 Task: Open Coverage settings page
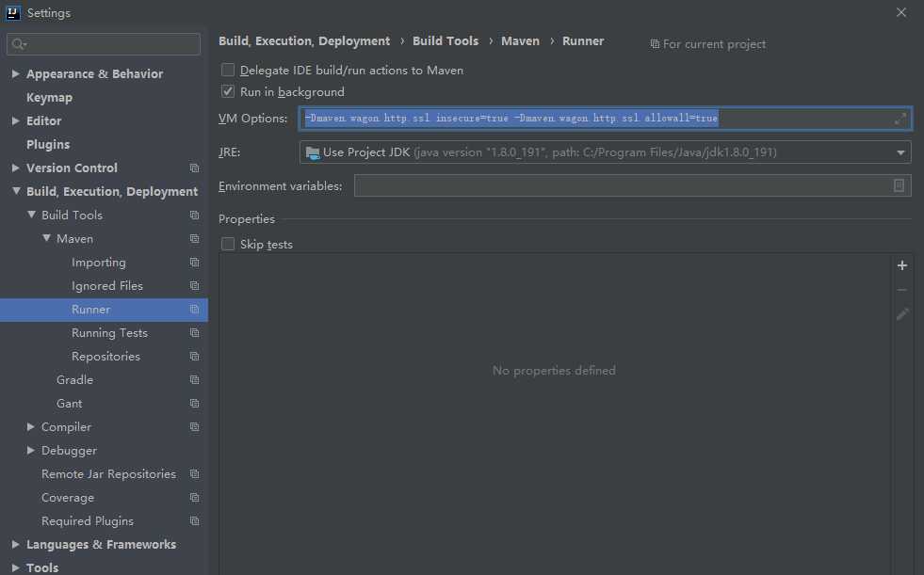coord(68,498)
